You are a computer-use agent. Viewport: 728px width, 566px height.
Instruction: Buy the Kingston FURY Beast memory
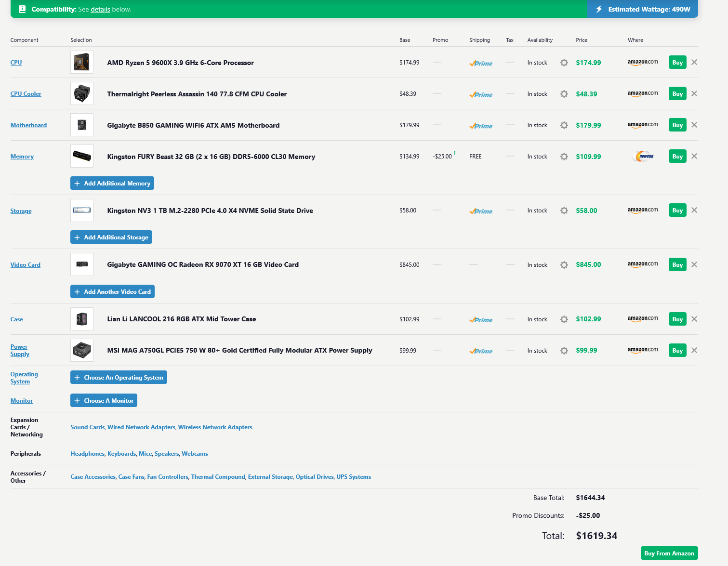[677, 157]
